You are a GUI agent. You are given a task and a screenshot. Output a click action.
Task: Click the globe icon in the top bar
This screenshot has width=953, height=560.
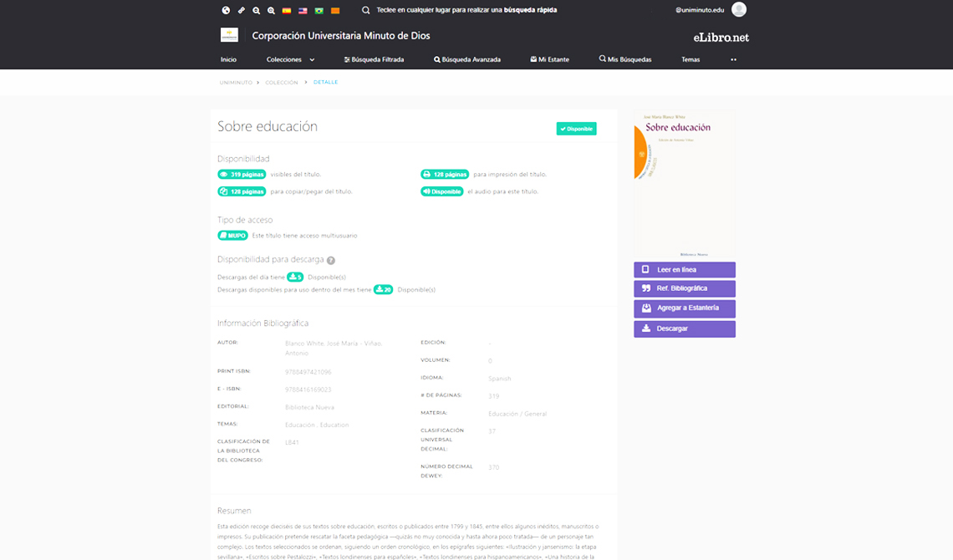pos(226,10)
